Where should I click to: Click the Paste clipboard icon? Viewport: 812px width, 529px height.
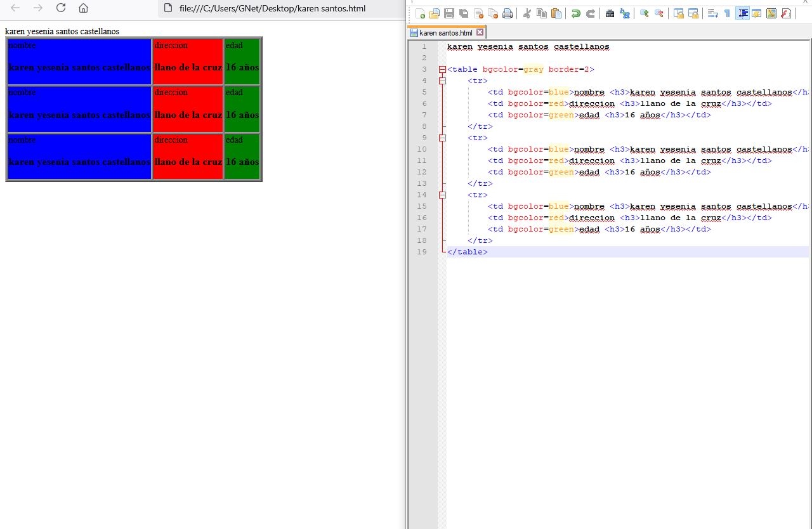pyautogui.click(x=556, y=13)
